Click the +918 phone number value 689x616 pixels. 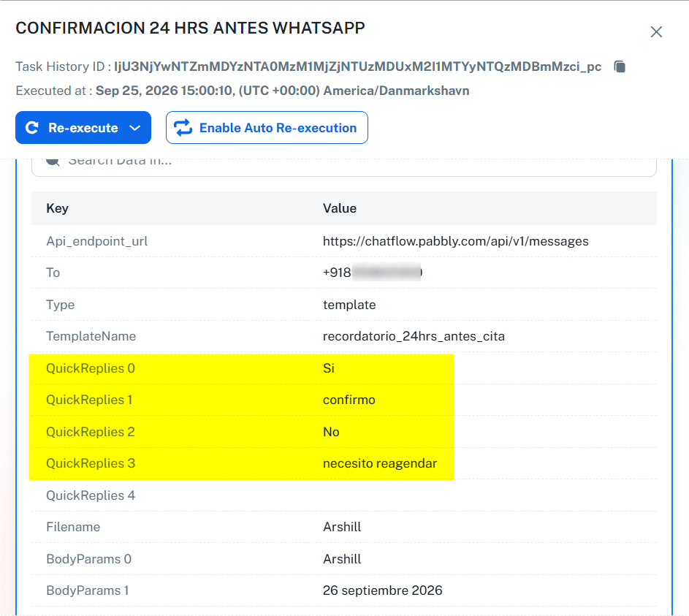point(373,273)
